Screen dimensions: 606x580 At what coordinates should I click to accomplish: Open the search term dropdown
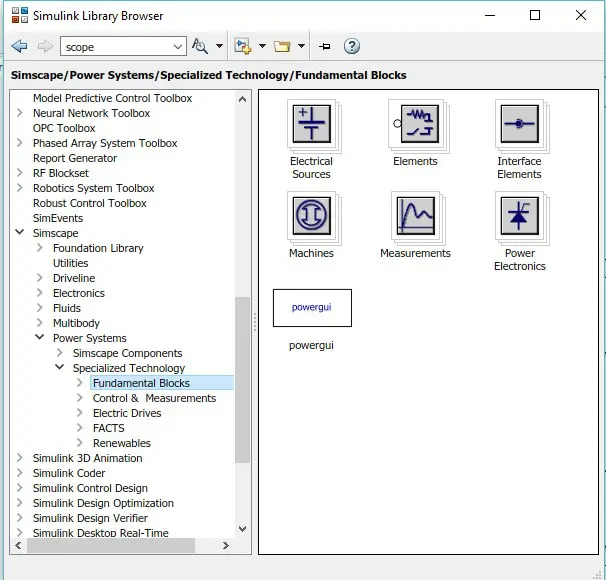[x=178, y=46]
